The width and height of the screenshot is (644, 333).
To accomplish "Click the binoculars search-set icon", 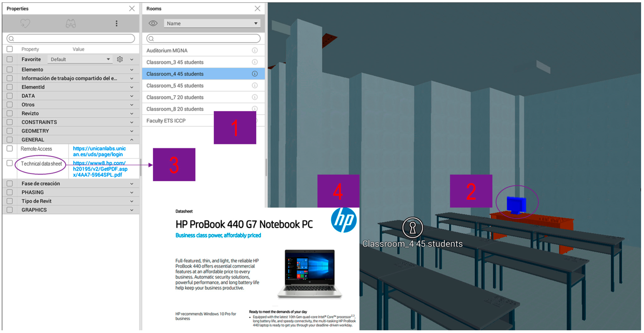I will coord(71,24).
